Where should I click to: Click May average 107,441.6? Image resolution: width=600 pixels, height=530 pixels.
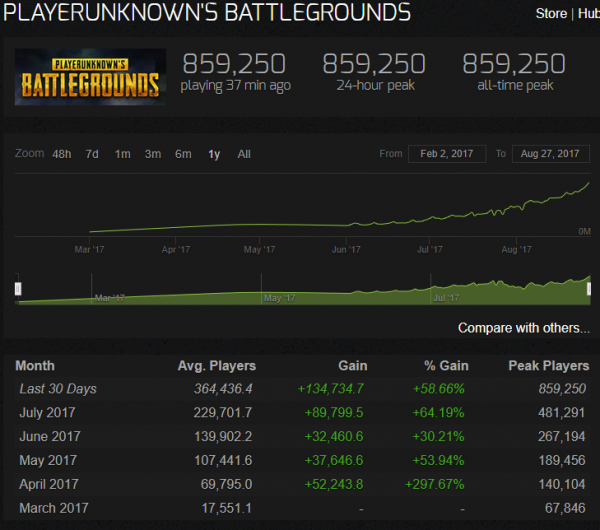(x=223, y=460)
